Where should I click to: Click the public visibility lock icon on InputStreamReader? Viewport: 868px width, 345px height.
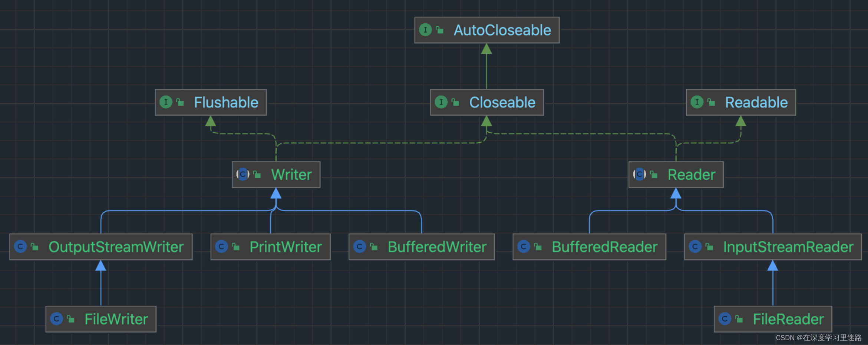click(710, 247)
